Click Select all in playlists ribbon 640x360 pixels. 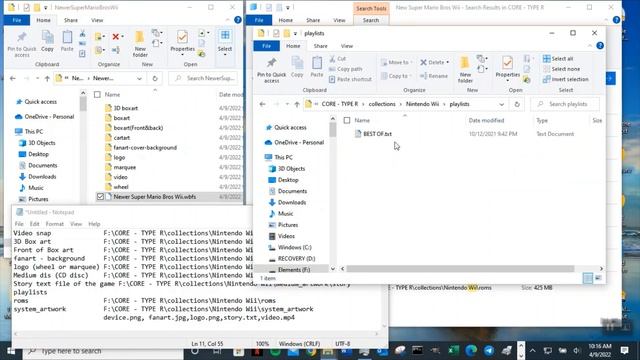558,59
